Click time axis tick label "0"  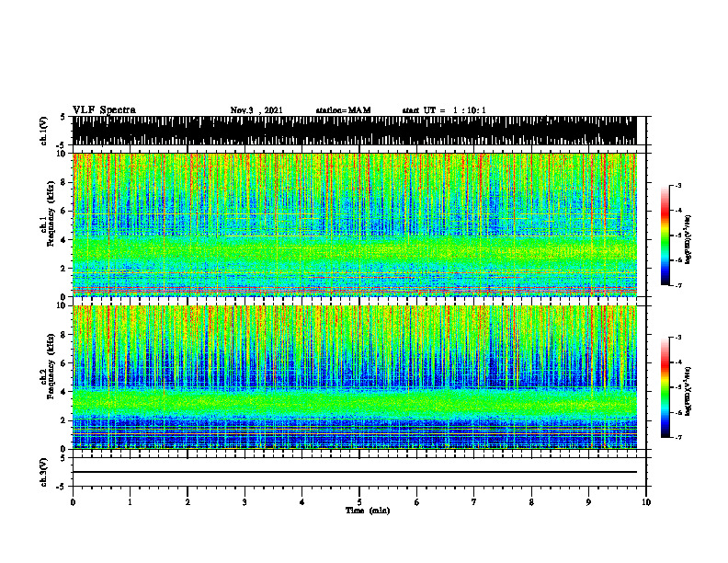73,502
